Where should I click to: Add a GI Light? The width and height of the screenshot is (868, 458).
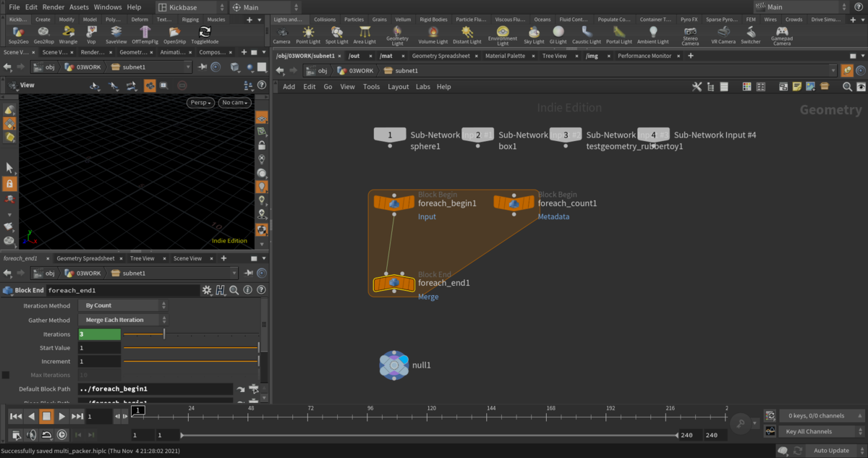tap(558, 35)
